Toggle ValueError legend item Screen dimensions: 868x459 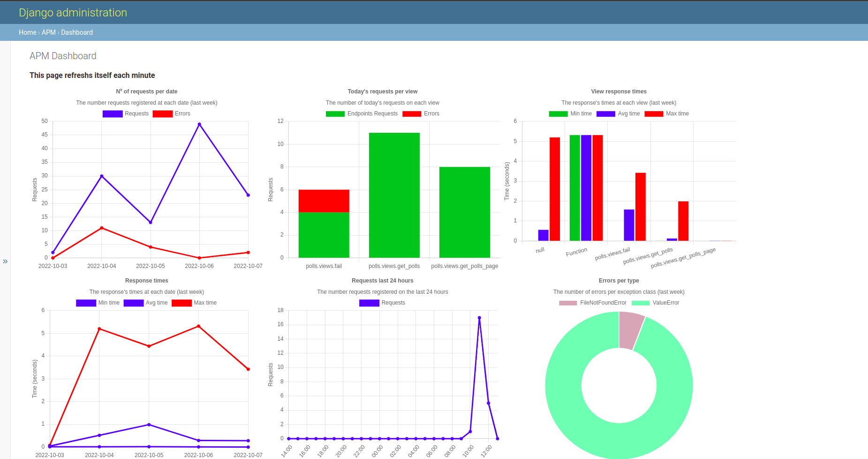coord(655,303)
